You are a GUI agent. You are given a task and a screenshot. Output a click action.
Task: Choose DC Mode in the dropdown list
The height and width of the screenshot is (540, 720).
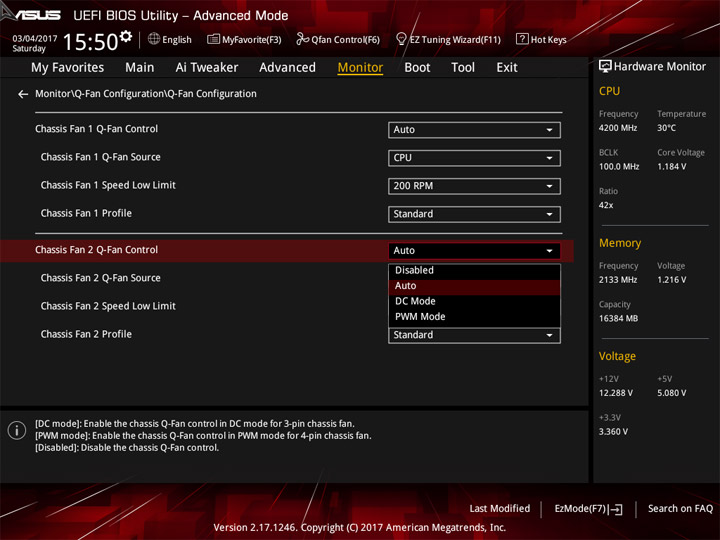[x=474, y=301]
